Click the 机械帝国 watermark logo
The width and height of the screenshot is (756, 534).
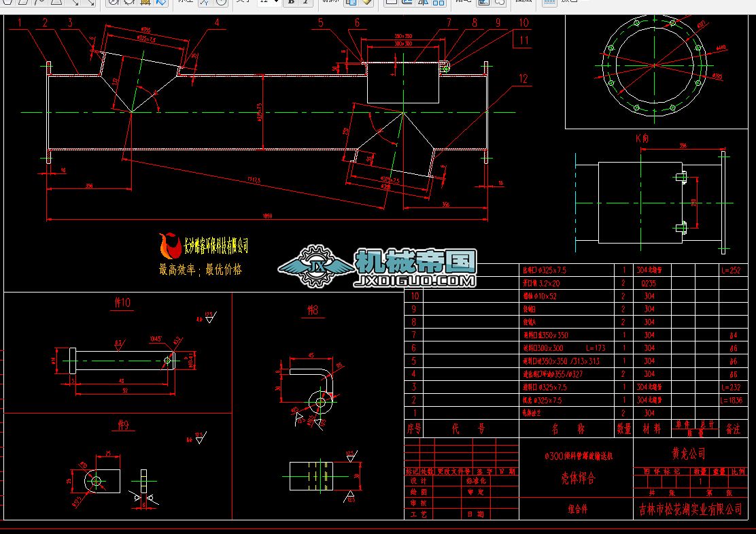point(415,260)
